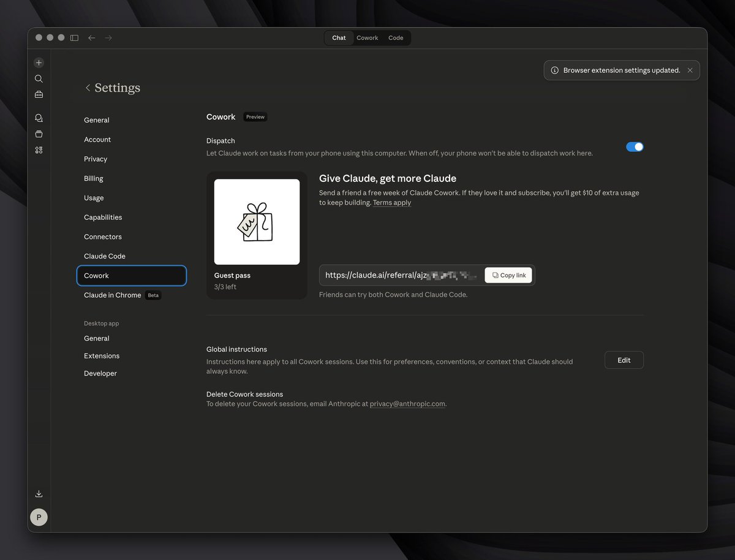Click the "Delete Cowork sessions" label
735x560 pixels.
244,394
